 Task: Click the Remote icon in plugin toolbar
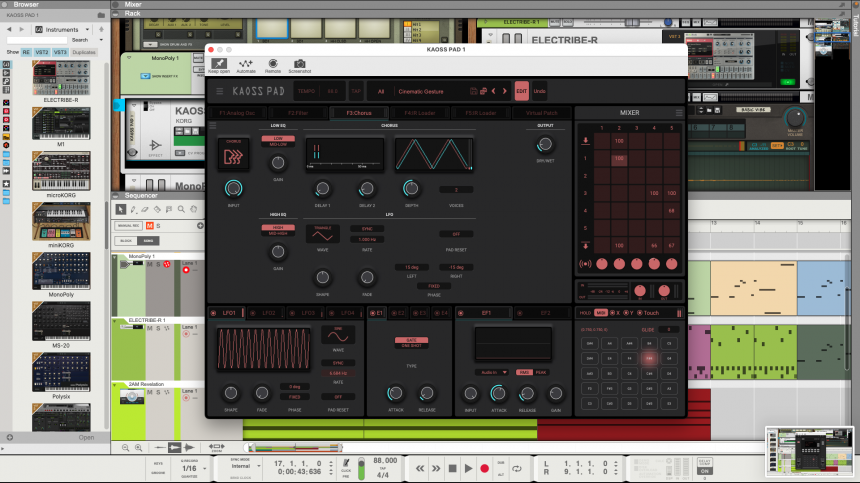273,64
